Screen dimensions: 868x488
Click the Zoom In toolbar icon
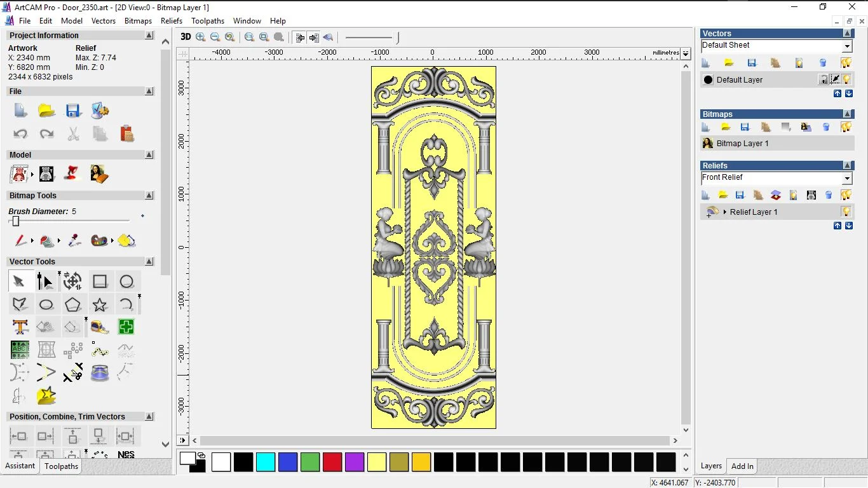click(201, 37)
